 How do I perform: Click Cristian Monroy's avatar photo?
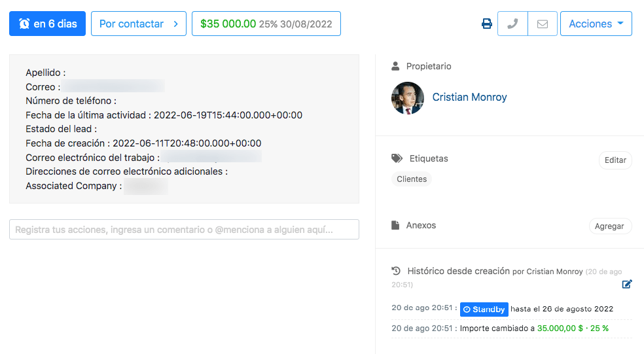click(x=408, y=97)
